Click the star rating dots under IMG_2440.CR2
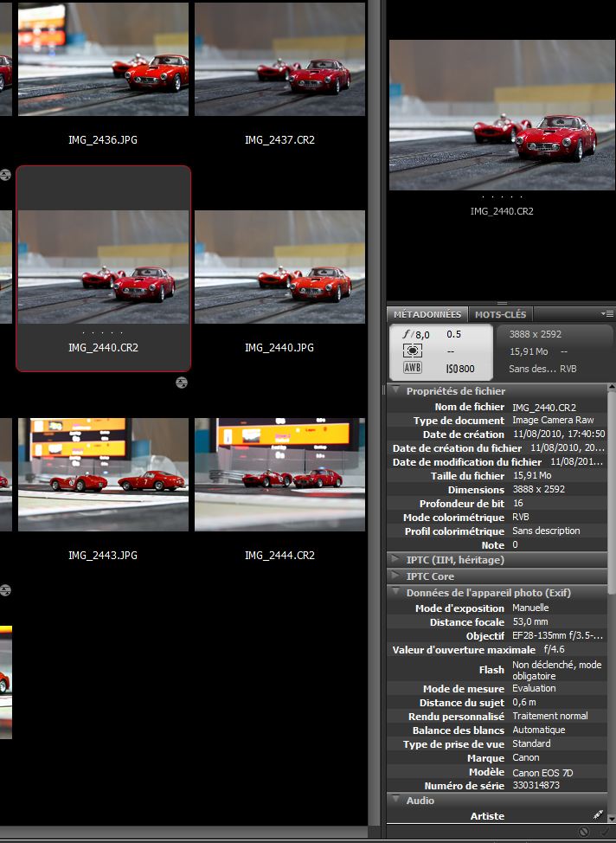616x843 pixels. click(103, 332)
